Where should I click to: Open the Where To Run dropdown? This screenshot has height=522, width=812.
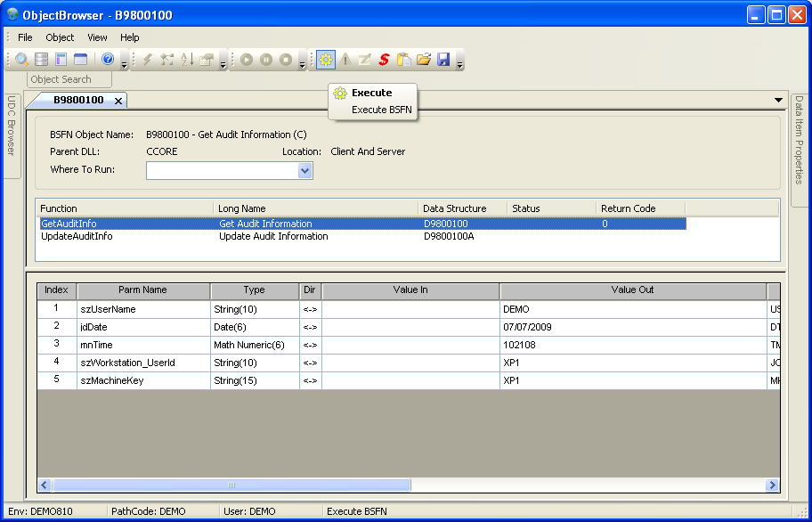coord(305,170)
